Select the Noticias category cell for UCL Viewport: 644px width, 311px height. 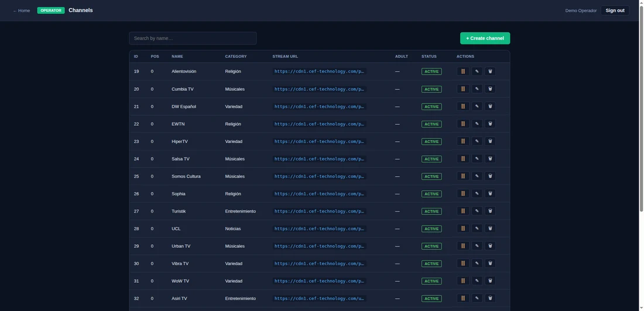233,229
